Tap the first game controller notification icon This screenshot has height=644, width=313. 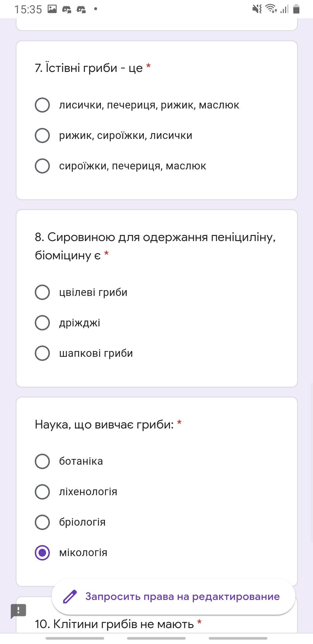(x=67, y=9)
